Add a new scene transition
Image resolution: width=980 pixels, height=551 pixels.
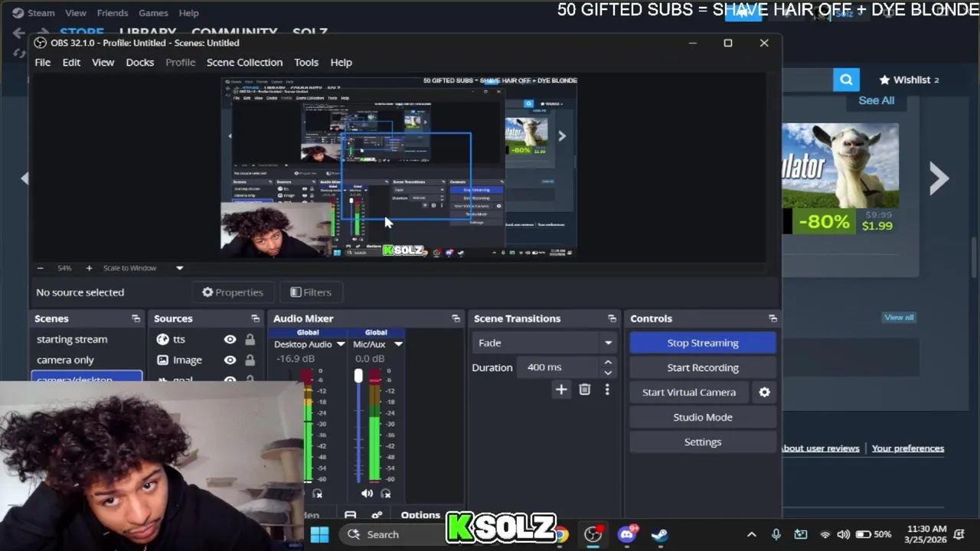click(561, 390)
